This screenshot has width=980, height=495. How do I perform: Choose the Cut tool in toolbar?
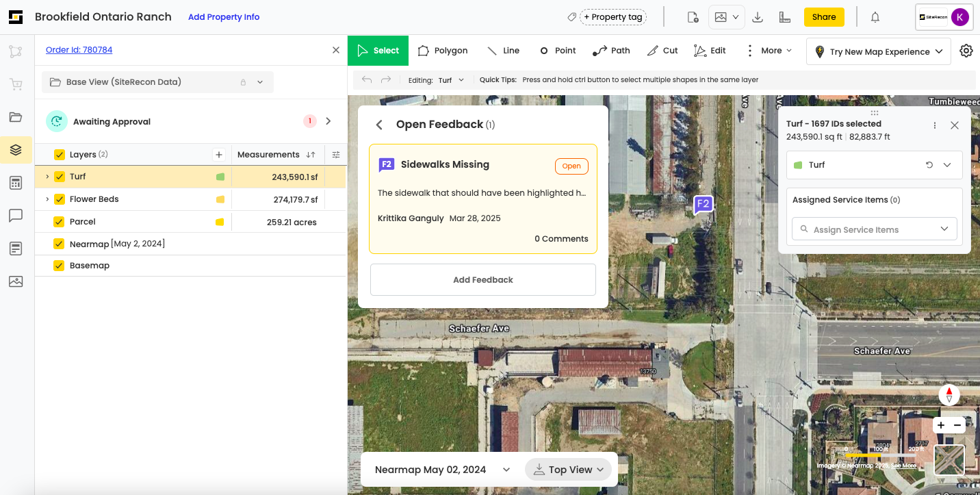point(662,51)
